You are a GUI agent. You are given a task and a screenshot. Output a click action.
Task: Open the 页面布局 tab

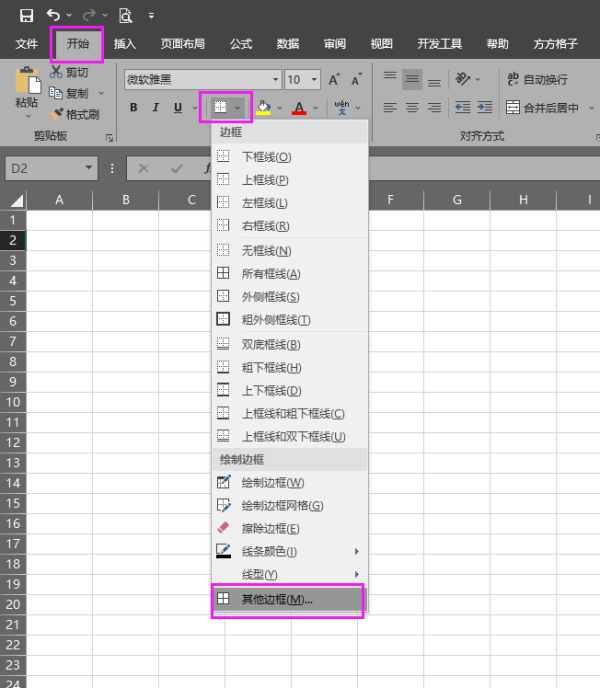183,44
